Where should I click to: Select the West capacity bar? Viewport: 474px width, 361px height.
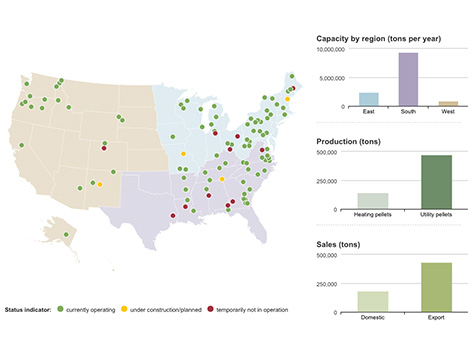point(448,104)
